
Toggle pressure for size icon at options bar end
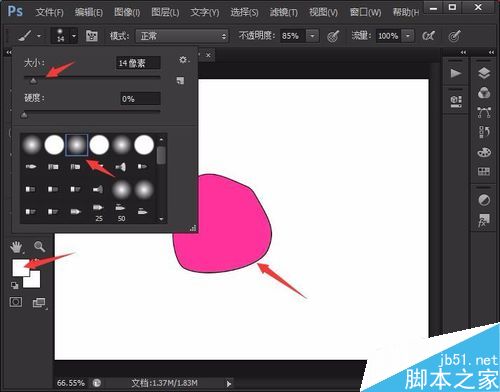[455, 36]
